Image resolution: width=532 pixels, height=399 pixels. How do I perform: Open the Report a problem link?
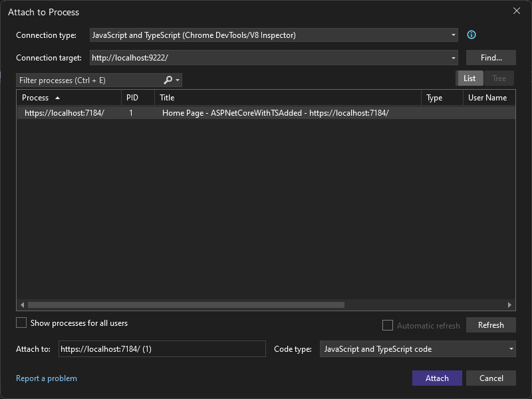coord(47,378)
